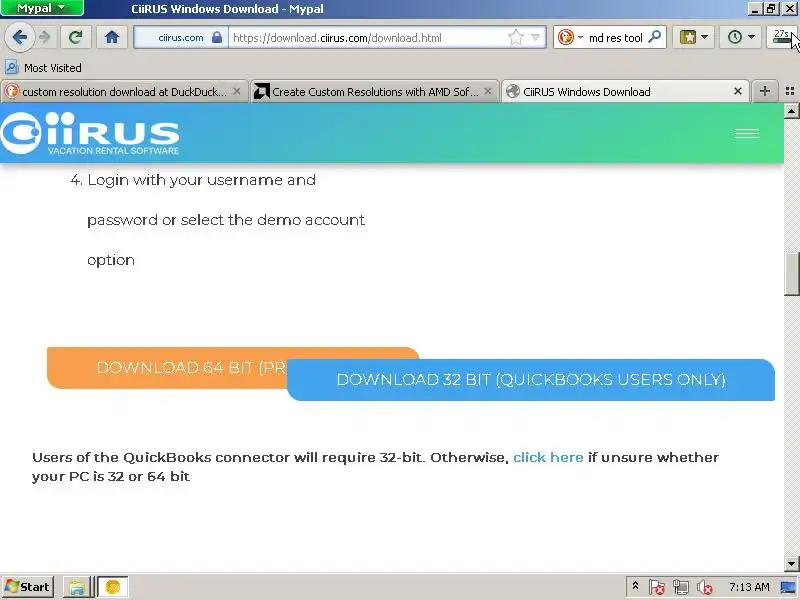
Task: Click Download 32 Bit QuickBooks Users Only
Action: (x=531, y=380)
